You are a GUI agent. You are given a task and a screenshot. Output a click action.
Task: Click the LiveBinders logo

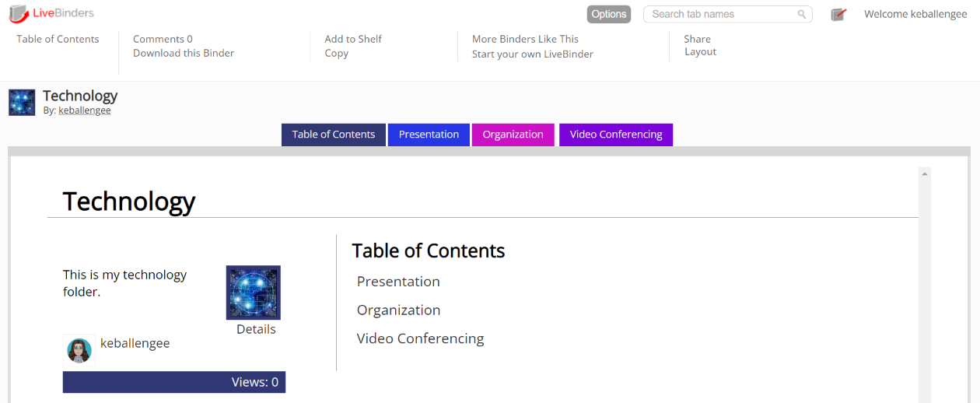pyautogui.click(x=51, y=13)
